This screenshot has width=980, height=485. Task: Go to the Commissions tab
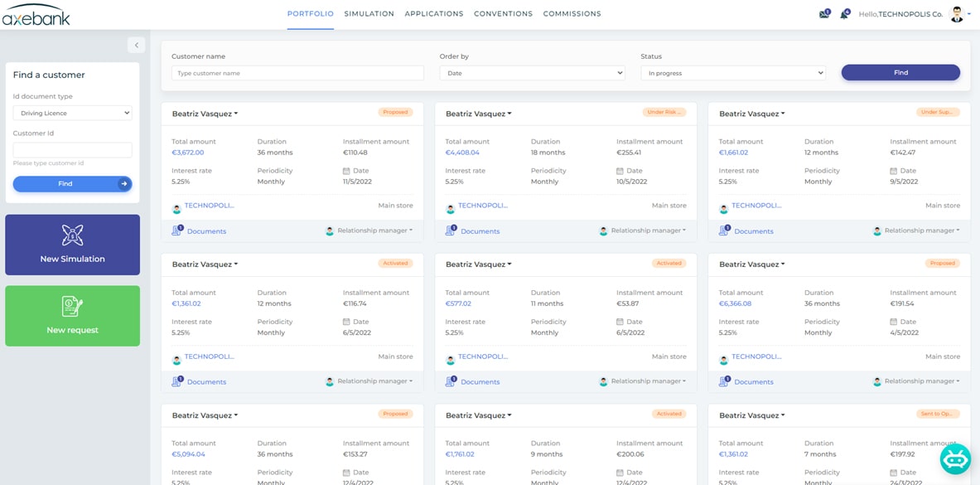pyautogui.click(x=572, y=14)
